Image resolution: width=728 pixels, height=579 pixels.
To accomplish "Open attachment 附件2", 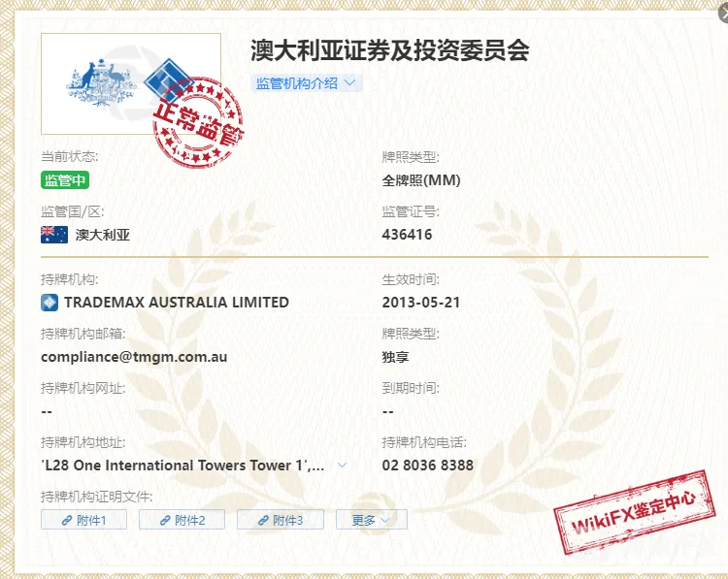I will pyautogui.click(x=182, y=520).
